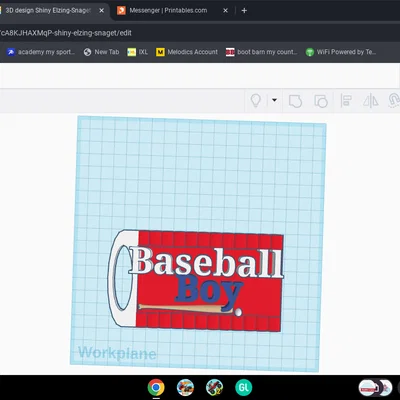Screen dimensions: 400x400
Task: Switch to the 3D design Shiny Elzing-Snaget tab
Action: pyautogui.click(x=47, y=10)
